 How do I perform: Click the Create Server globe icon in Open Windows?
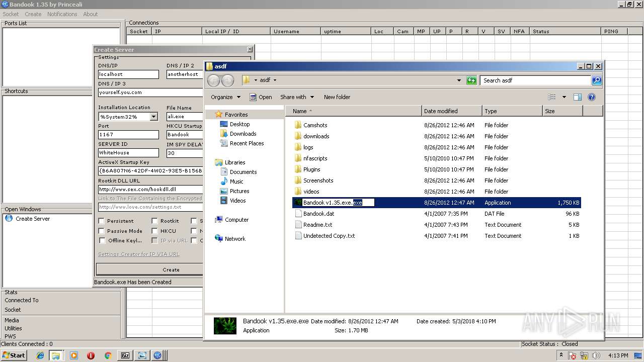pos(9,219)
